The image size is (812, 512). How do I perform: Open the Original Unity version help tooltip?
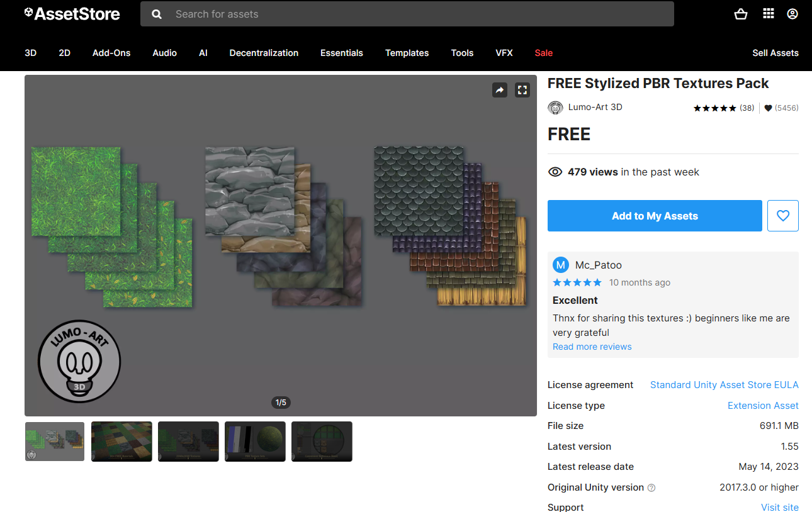click(651, 487)
